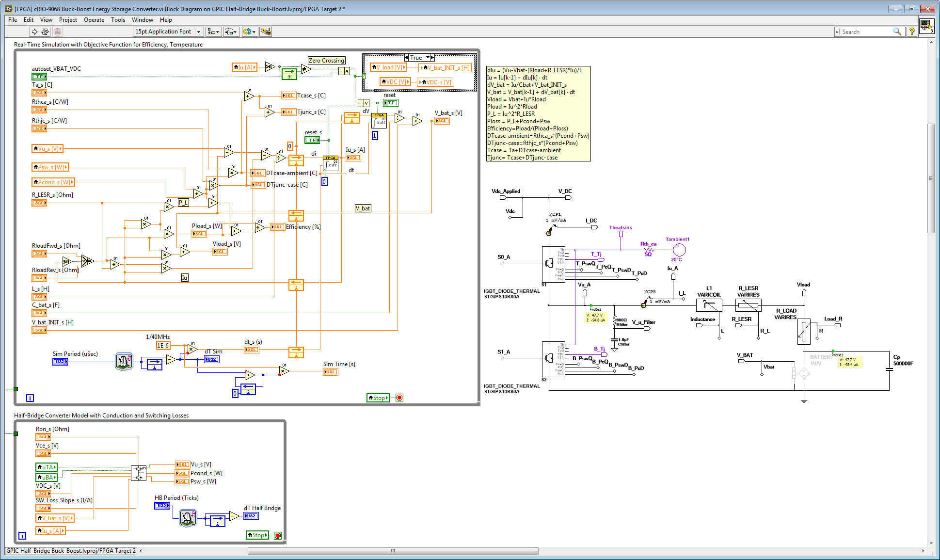This screenshot has height=560, width=940.
Task: Open the search options arrow beside Search
Action: (x=837, y=32)
